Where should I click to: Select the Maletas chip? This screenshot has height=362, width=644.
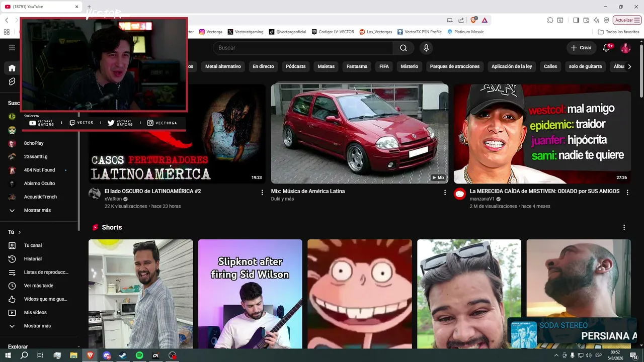[x=326, y=66]
